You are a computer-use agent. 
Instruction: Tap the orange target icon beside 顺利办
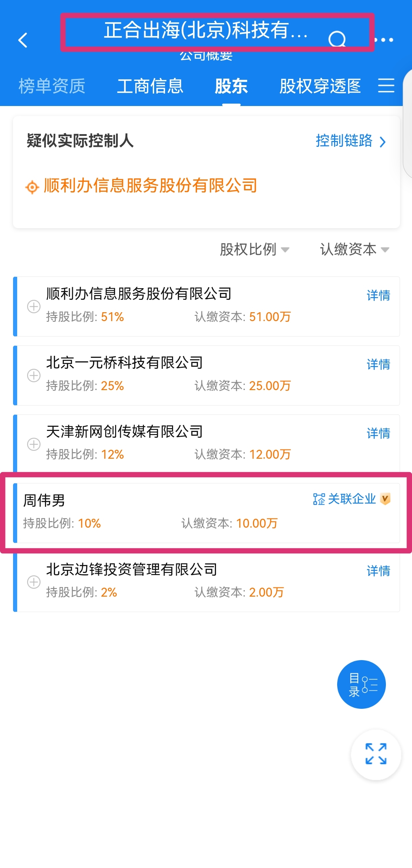point(32,187)
